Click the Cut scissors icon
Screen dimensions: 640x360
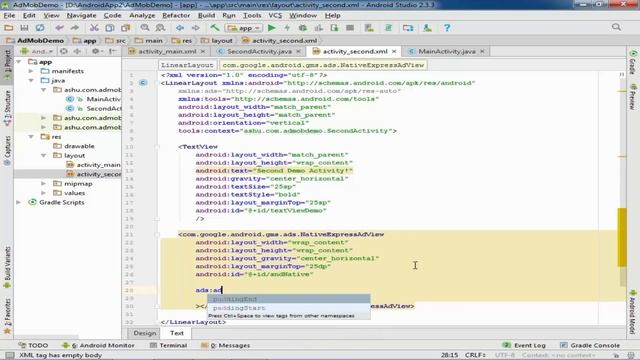tap(94, 28)
